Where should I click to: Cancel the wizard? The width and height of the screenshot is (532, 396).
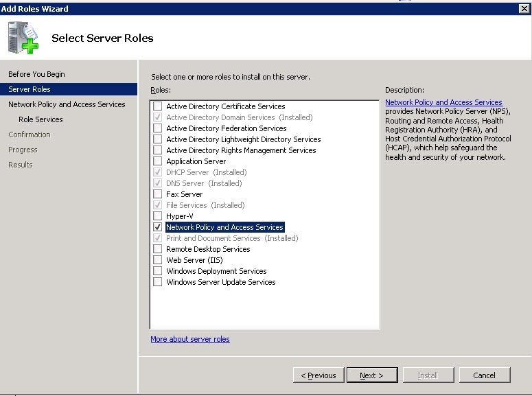tap(485, 375)
